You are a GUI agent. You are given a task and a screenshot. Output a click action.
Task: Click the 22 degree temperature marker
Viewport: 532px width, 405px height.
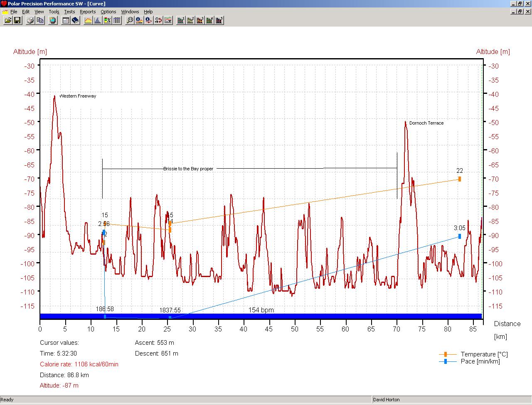pos(459,179)
